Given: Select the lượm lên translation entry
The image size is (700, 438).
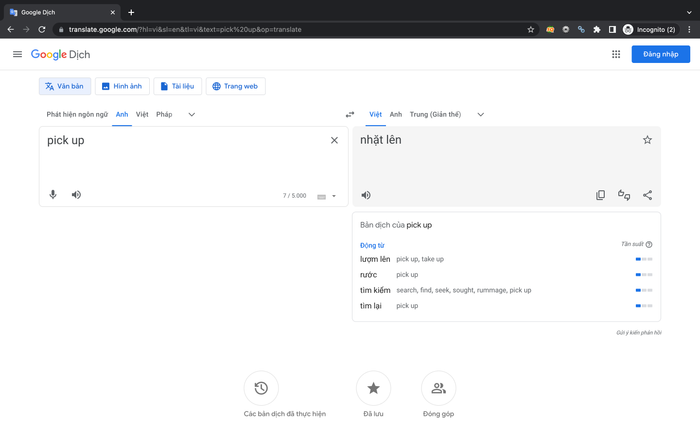Looking at the screenshot, I should 375,259.
